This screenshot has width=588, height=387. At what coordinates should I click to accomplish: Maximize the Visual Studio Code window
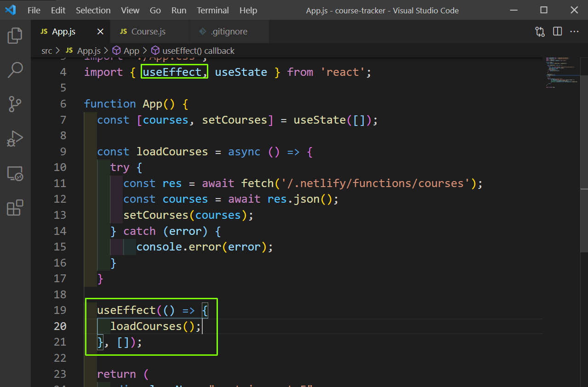point(544,10)
